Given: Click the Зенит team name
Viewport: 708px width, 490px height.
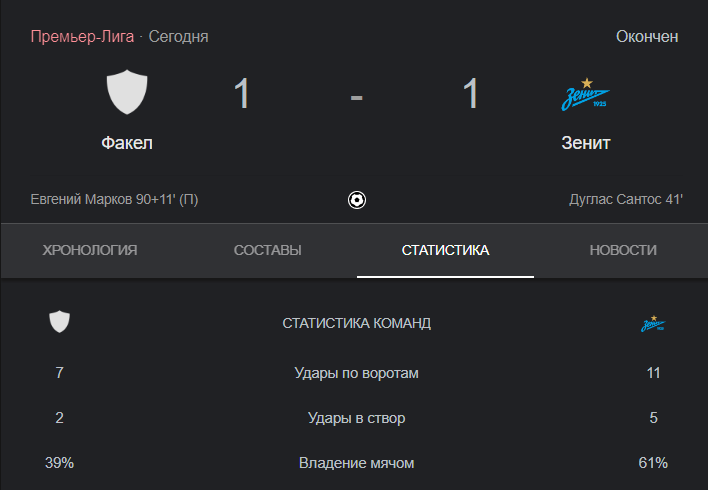Looking at the screenshot, I should [x=586, y=143].
